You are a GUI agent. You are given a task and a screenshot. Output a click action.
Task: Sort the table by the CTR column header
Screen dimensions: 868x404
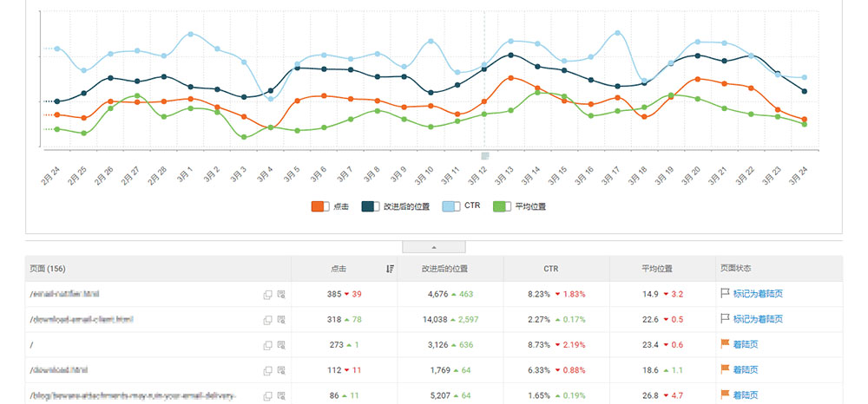click(x=556, y=269)
